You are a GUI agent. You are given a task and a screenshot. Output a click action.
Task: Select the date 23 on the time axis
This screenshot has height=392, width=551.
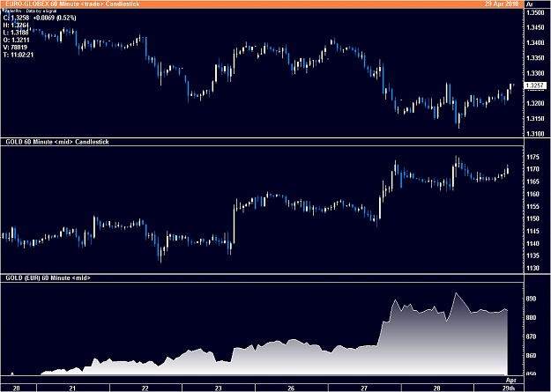click(219, 388)
